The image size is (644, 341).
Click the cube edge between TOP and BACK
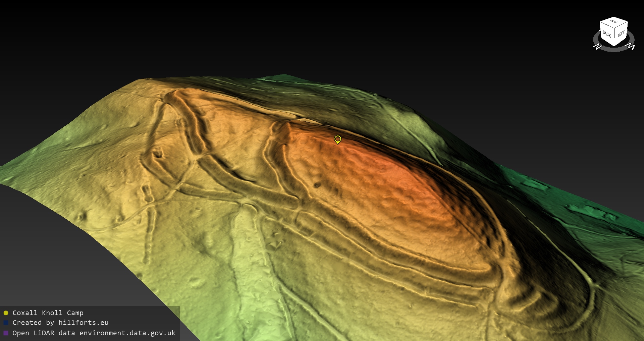[606, 25]
